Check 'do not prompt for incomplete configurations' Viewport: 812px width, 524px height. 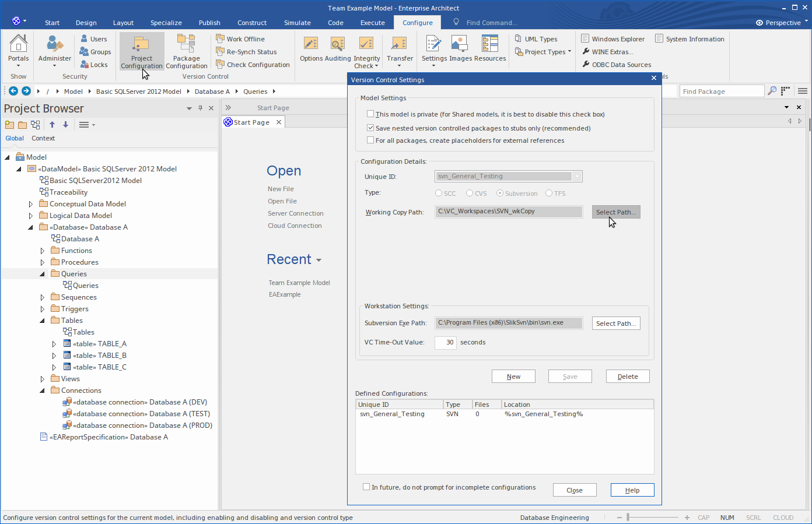coord(366,487)
